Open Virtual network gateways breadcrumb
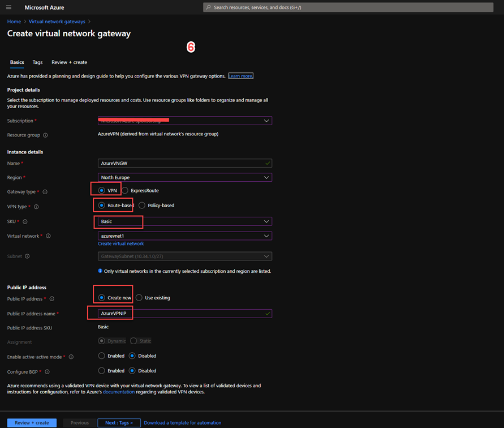 click(x=57, y=22)
